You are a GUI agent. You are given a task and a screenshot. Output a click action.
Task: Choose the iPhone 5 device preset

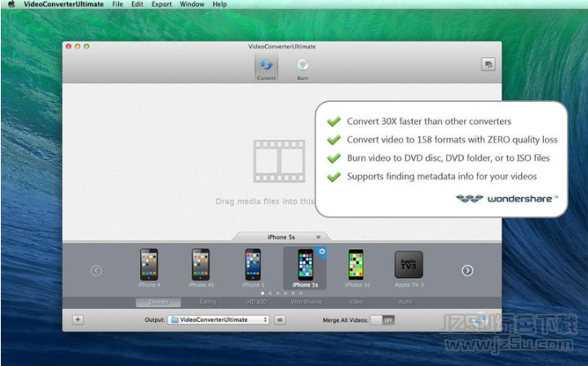[253, 267]
